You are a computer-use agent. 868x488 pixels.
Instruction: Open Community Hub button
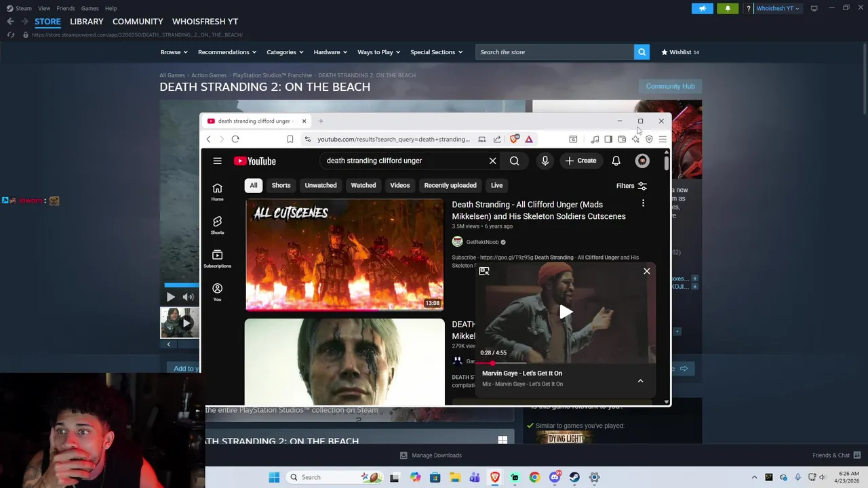670,86
